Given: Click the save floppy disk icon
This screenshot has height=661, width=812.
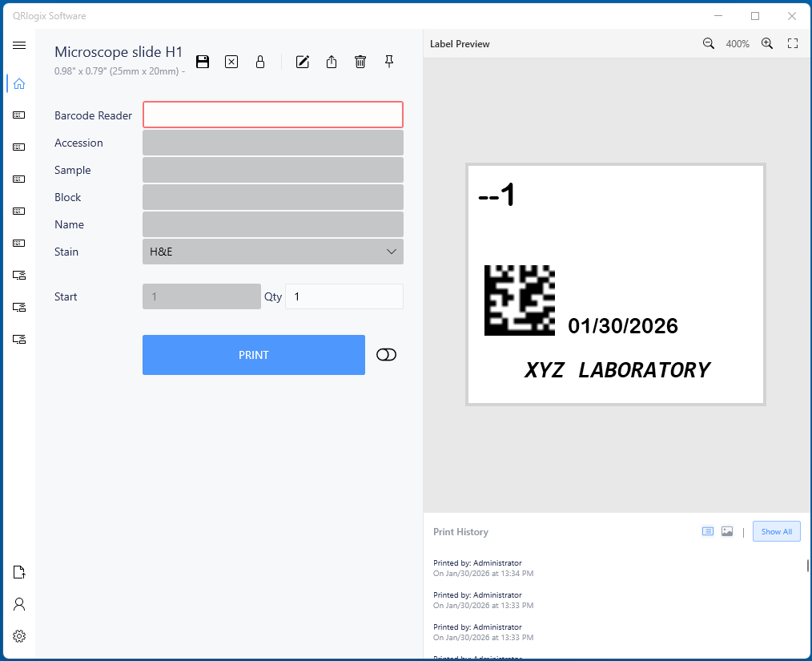Looking at the screenshot, I should (x=203, y=62).
